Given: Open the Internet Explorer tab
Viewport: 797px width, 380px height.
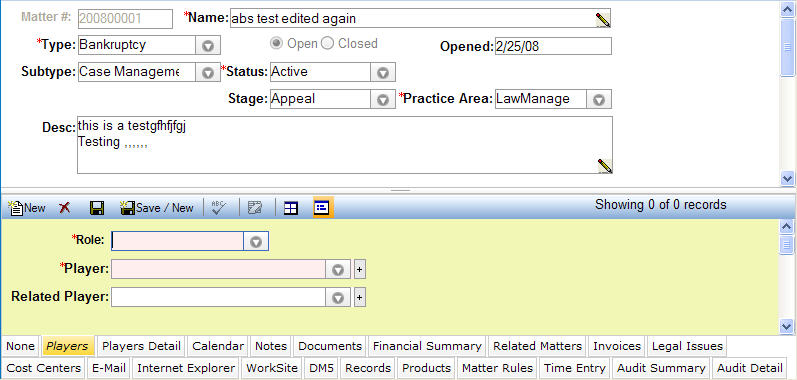Looking at the screenshot, I should [186, 368].
